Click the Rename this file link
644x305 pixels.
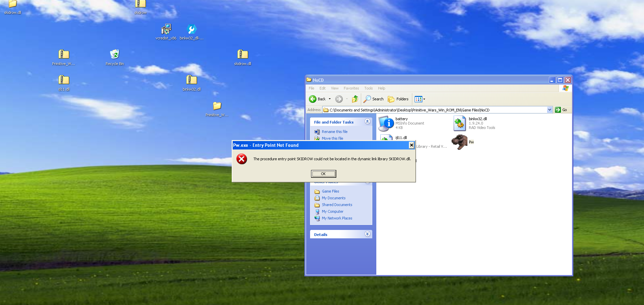click(x=334, y=132)
